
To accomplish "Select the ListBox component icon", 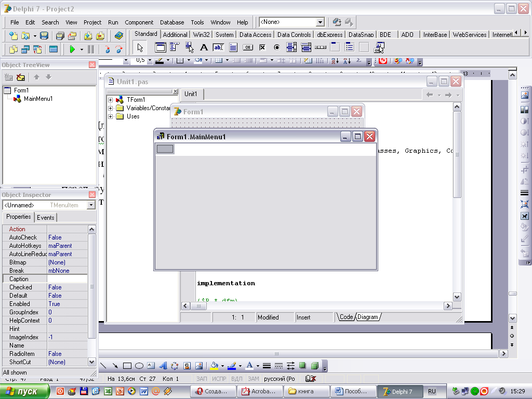I will click(x=291, y=47).
